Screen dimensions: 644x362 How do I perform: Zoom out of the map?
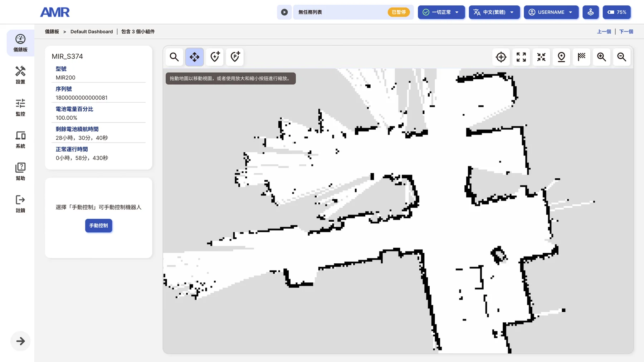622,57
